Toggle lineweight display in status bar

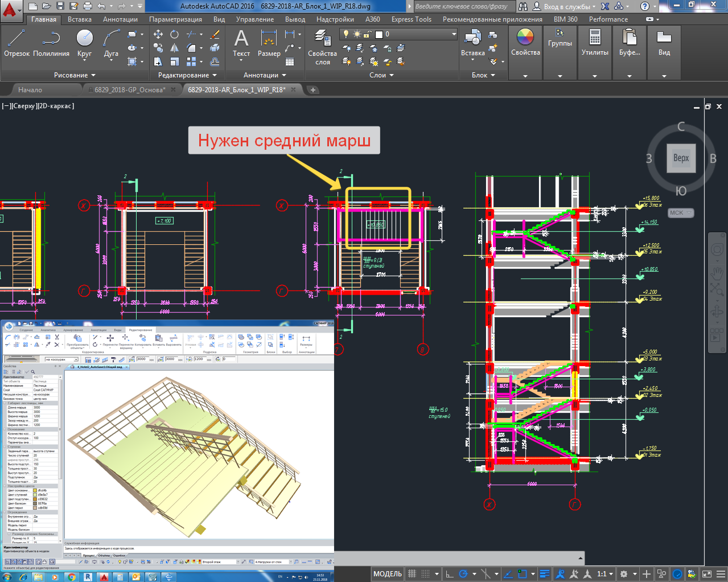point(544,573)
